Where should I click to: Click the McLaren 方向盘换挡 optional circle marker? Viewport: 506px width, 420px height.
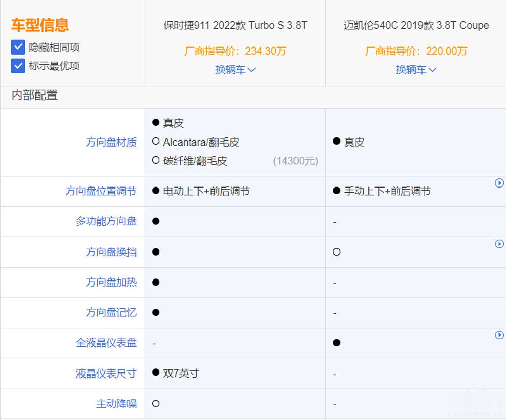point(336,252)
